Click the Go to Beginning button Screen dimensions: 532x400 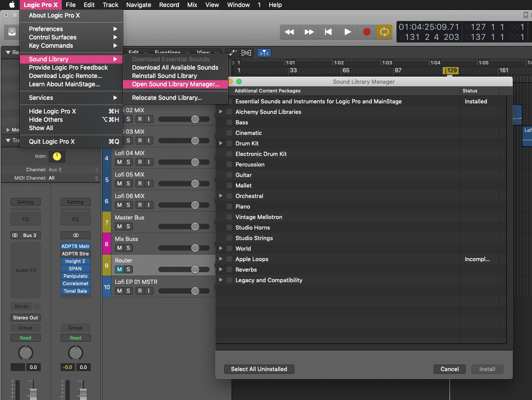click(x=328, y=32)
